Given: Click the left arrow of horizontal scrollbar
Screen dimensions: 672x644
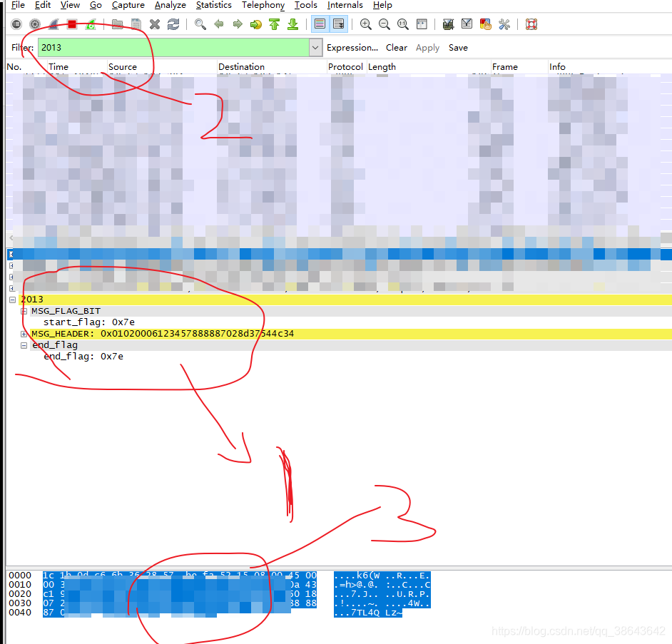Looking at the screenshot, I should click(11, 237).
